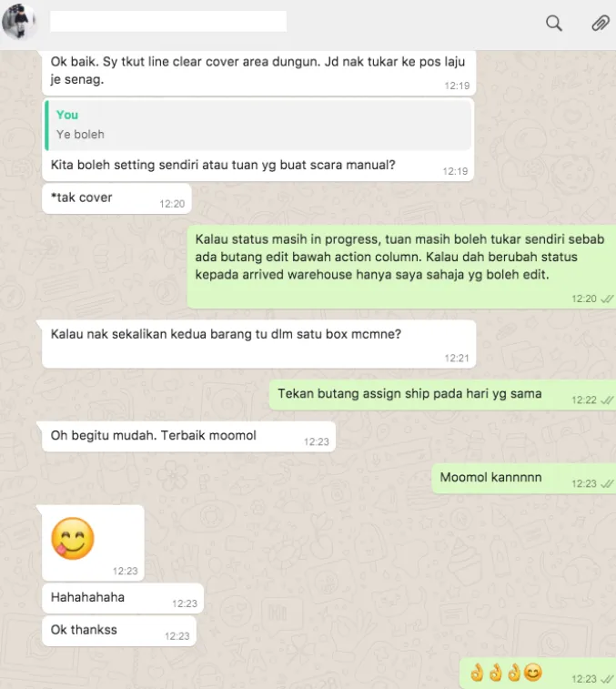Click read ticks on 'Tekan butang assign ship' message

tap(607, 400)
